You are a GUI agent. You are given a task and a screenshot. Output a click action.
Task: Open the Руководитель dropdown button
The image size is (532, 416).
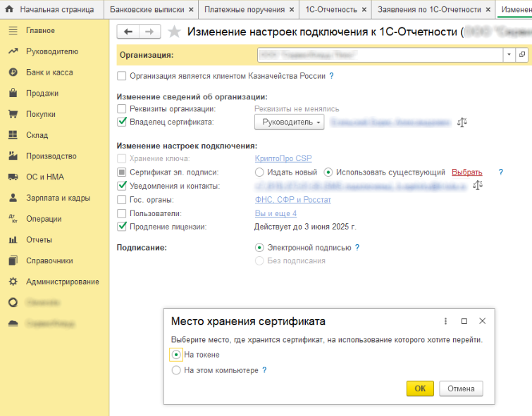[x=289, y=122]
